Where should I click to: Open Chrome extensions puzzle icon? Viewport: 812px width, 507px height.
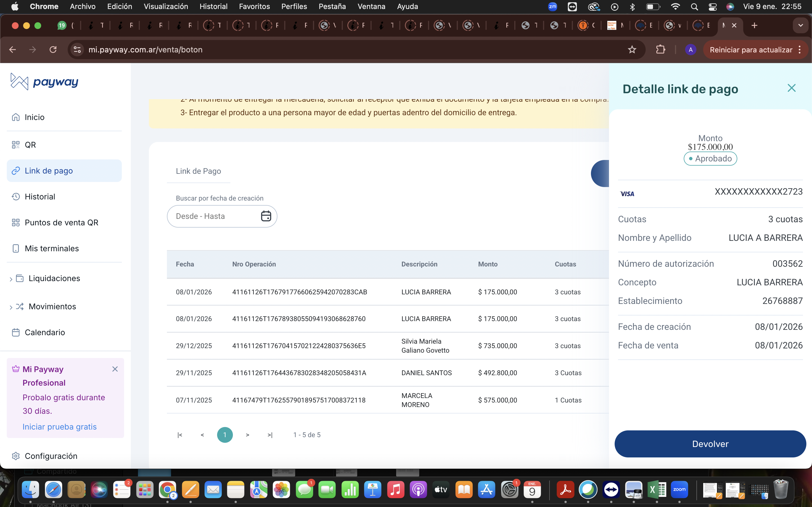tap(660, 50)
